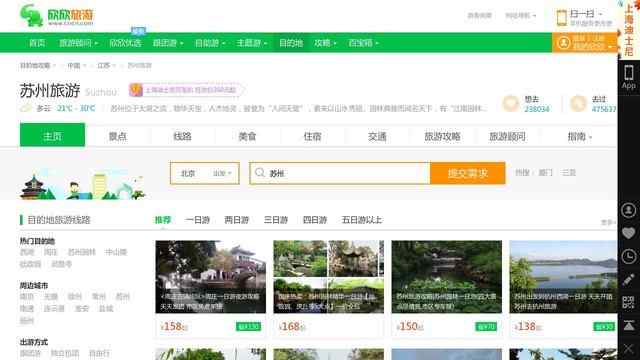Image resolution: width=640 pixels, height=360 pixels.
Task: Click the heart favorites icon in sidebar
Action: (x=629, y=233)
